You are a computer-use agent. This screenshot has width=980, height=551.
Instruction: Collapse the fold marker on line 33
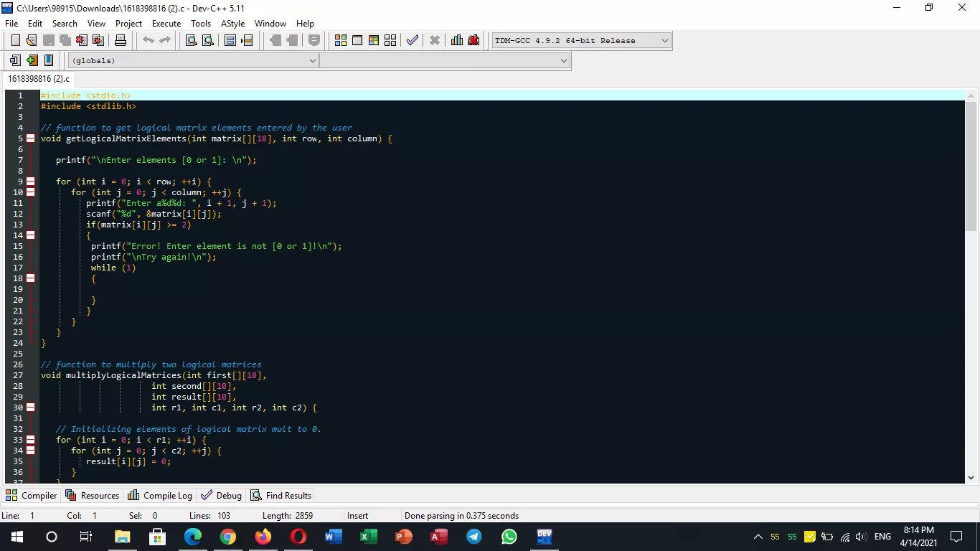30,440
